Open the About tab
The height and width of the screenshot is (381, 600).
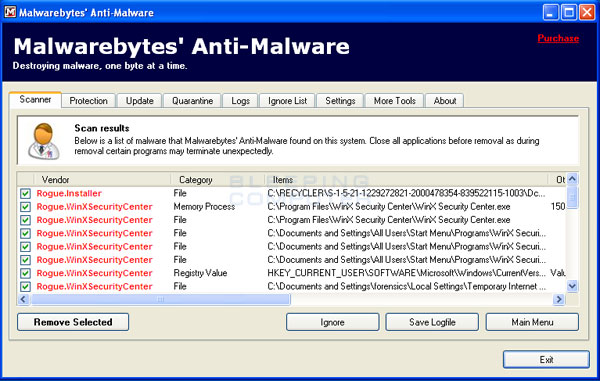click(x=445, y=101)
